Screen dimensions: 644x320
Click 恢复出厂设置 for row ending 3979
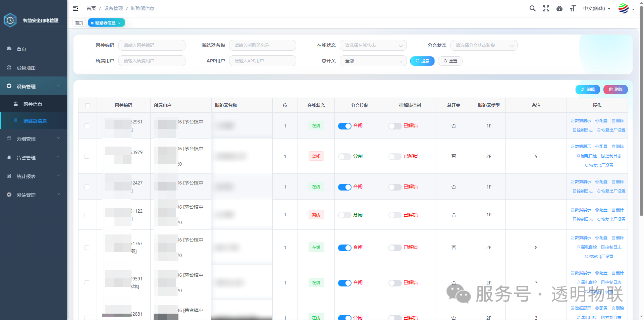tap(599, 165)
